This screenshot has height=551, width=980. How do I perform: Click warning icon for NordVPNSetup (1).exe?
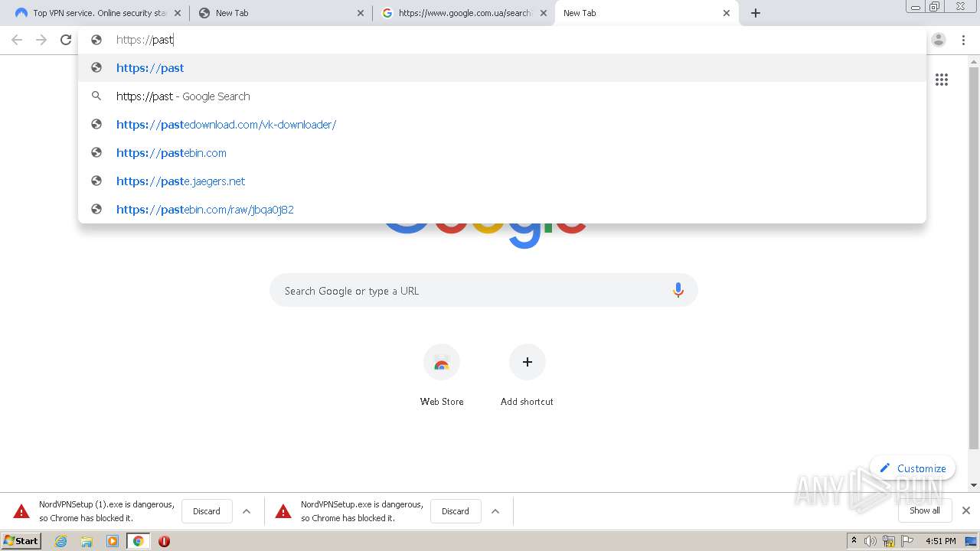pos(21,511)
